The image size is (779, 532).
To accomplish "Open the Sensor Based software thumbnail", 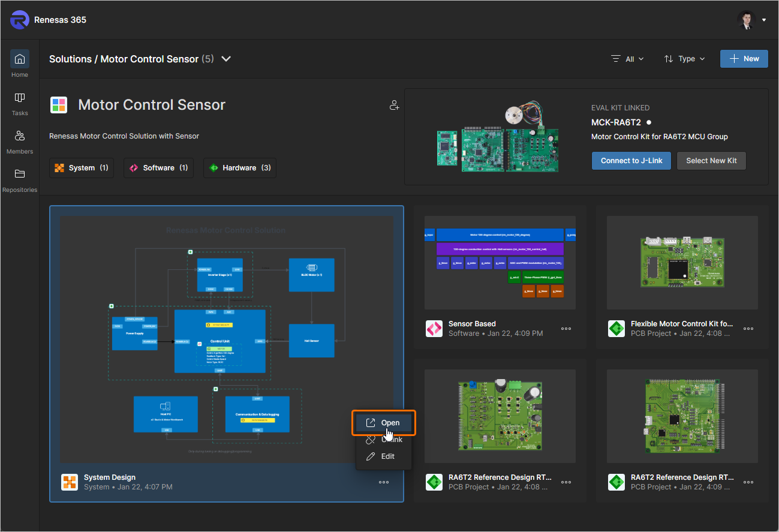I will (500, 263).
